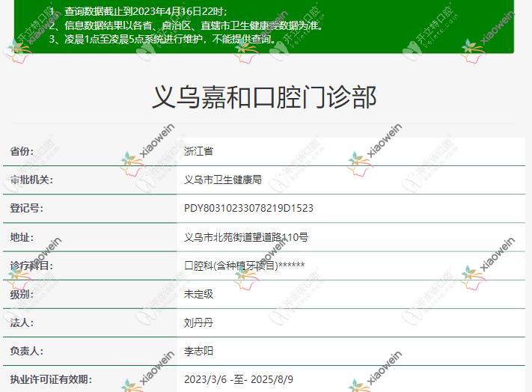The height and width of the screenshot is (392, 532).
Task: Select the value 浙江省
Action: click(198, 151)
